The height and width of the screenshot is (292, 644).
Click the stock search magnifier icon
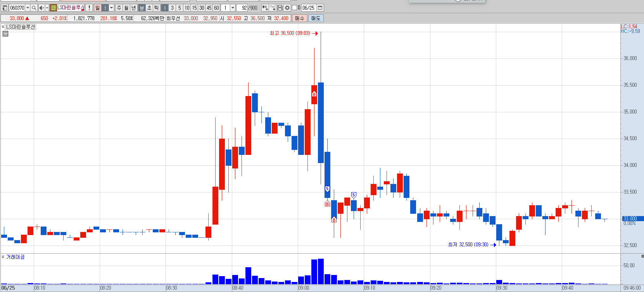click(34, 8)
